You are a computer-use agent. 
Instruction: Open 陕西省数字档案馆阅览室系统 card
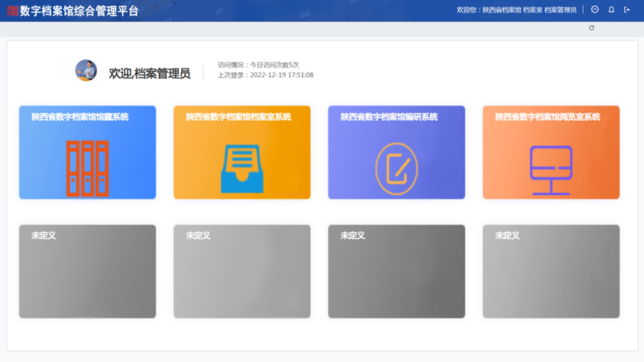[x=551, y=152]
